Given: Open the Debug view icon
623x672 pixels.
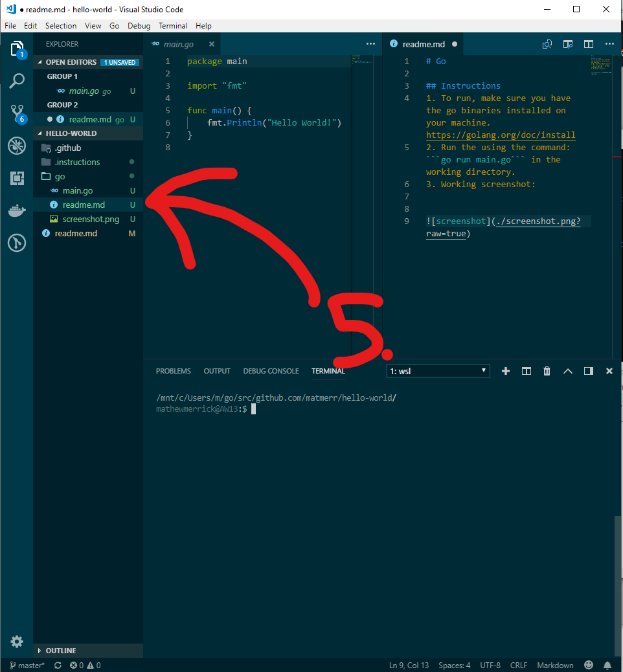Looking at the screenshot, I should click(x=17, y=146).
